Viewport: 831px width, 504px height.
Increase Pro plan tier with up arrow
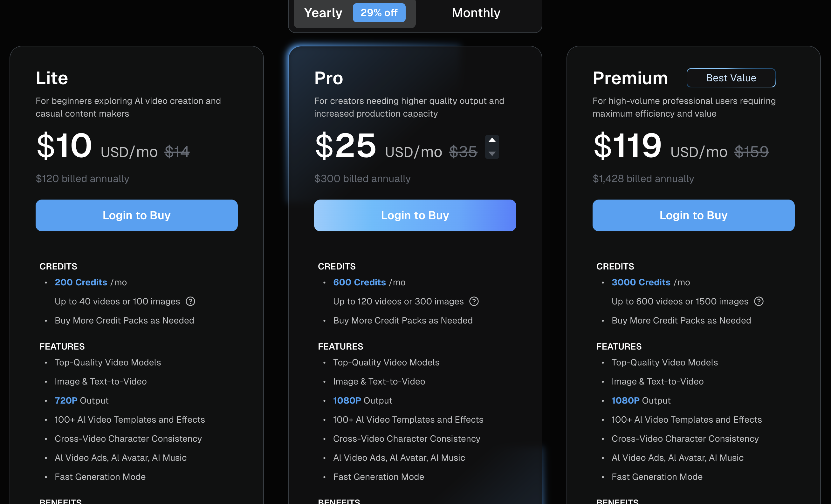(x=492, y=140)
